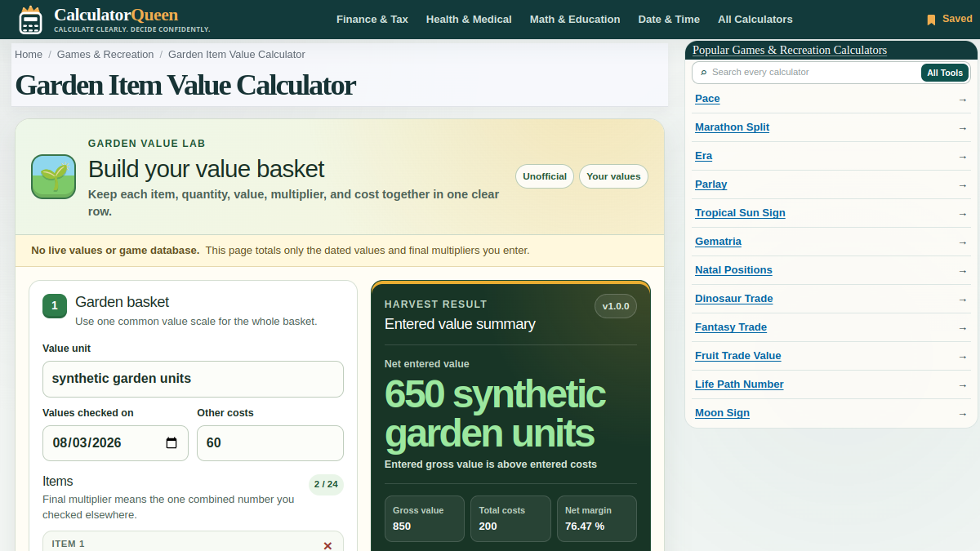This screenshot has height=551, width=980.
Task: Click the Unofficial badge
Action: [x=545, y=176]
